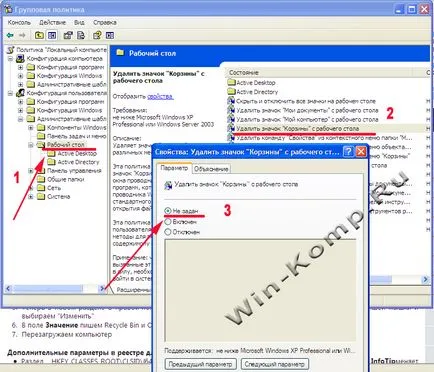Collapse the «Рабочий стол» tree node
Screen dimensions: 434x372
coord(31,145)
